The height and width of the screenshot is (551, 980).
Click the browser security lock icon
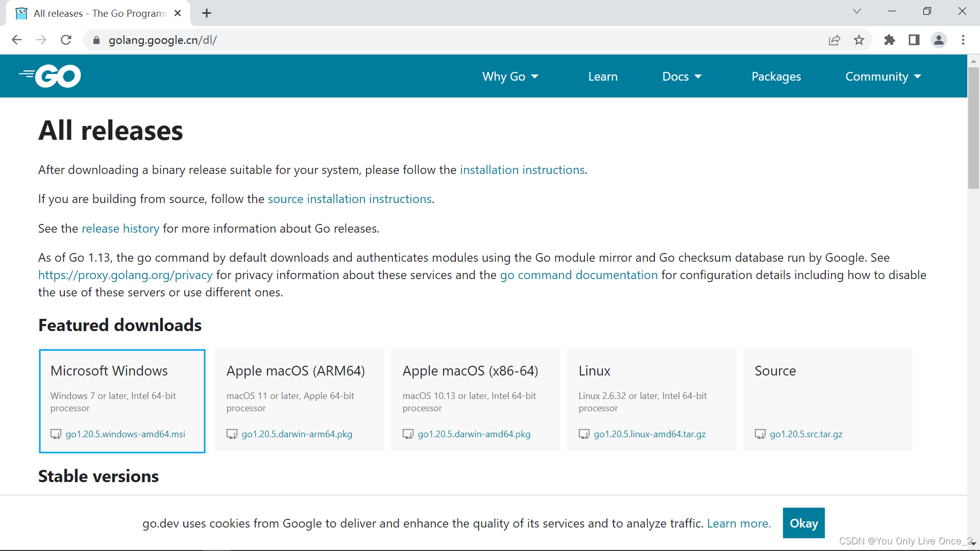click(95, 40)
